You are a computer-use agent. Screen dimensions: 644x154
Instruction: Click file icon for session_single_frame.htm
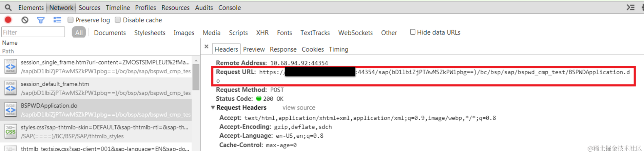click(11, 66)
